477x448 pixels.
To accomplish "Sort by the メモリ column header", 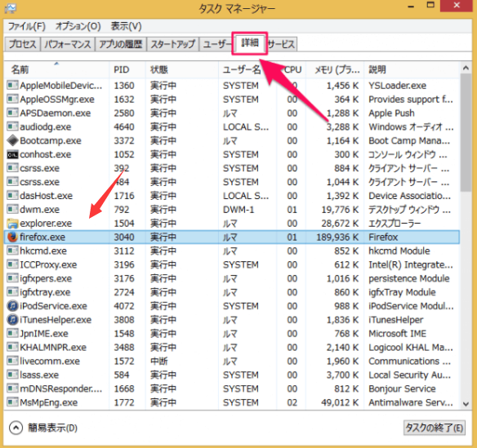I will tap(335, 69).
